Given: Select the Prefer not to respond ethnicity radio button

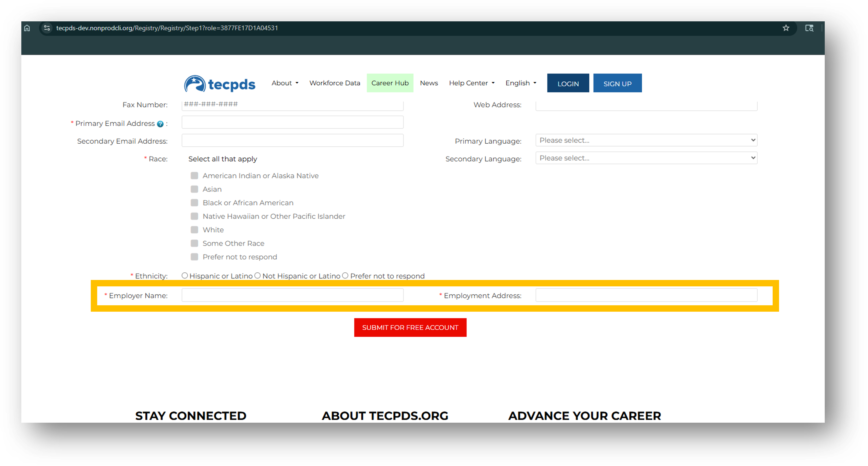Looking at the screenshot, I should [x=345, y=275].
